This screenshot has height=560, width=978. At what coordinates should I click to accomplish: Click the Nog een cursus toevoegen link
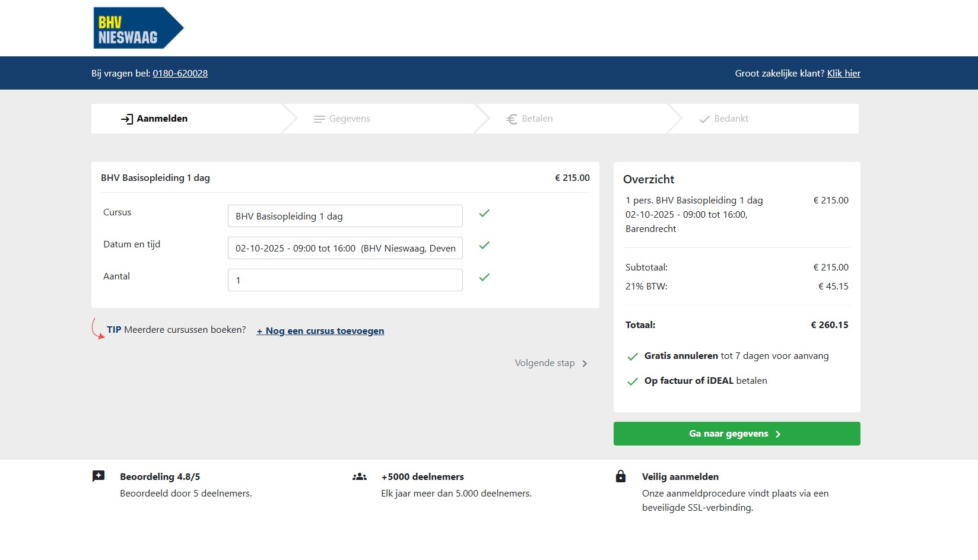(320, 331)
